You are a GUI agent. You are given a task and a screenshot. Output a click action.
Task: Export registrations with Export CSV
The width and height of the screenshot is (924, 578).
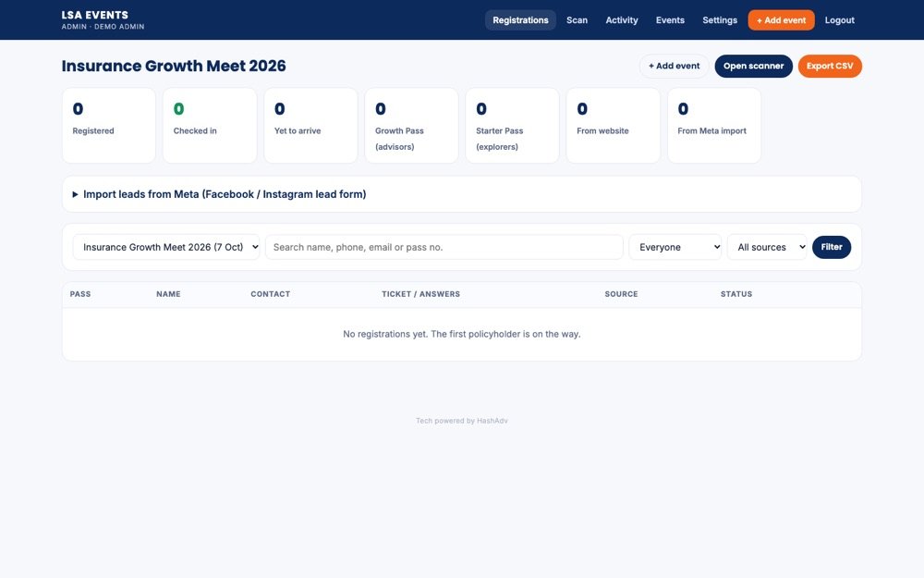(830, 66)
